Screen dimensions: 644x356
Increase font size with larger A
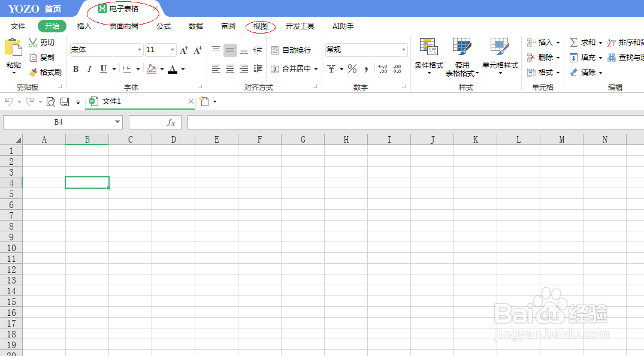pos(184,50)
